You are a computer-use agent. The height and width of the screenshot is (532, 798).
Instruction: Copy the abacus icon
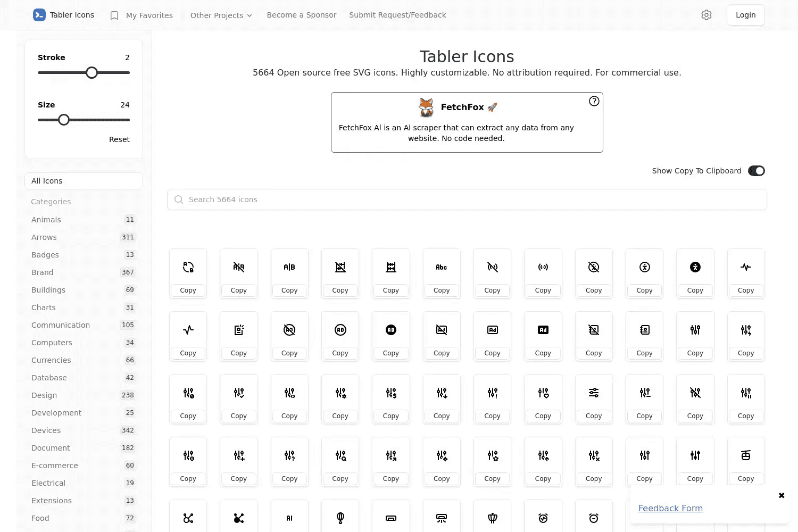[x=391, y=290]
